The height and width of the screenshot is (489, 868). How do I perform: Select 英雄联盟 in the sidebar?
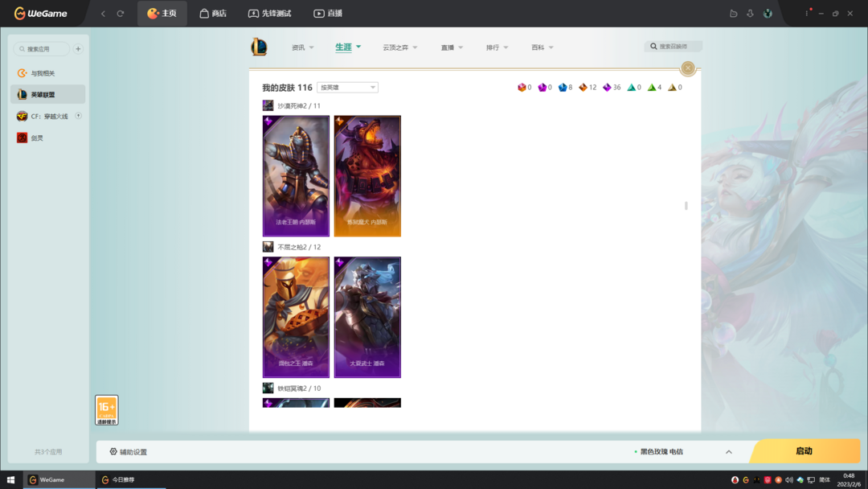(x=47, y=95)
